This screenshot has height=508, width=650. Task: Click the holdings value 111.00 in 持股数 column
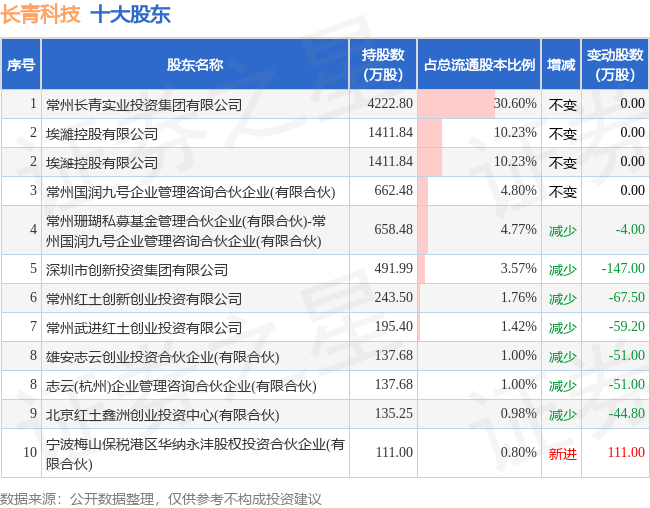tap(394, 452)
